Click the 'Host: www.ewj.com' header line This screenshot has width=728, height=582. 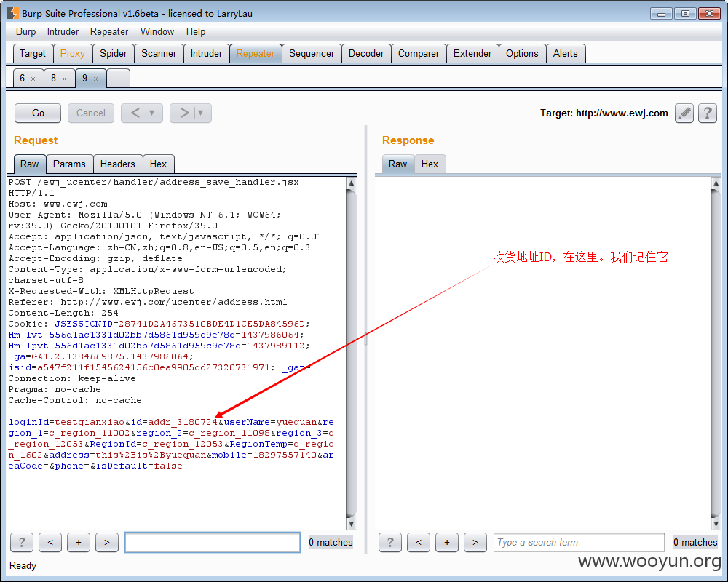tap(58, 204)
